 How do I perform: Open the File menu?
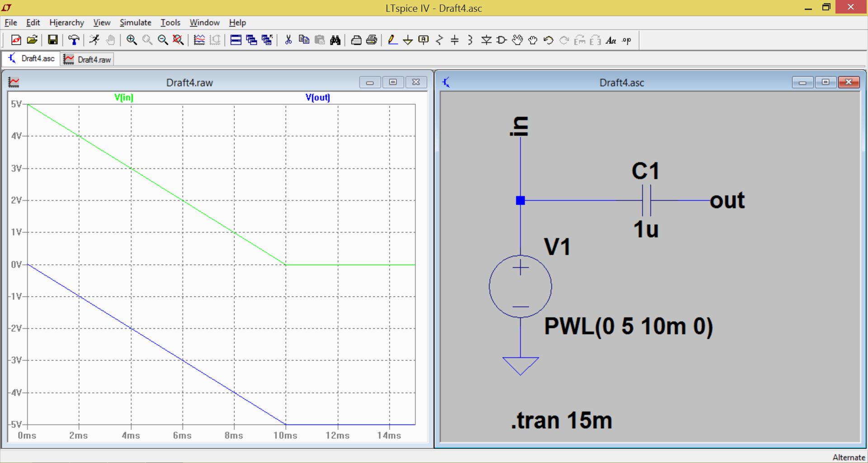click(11, 23)
